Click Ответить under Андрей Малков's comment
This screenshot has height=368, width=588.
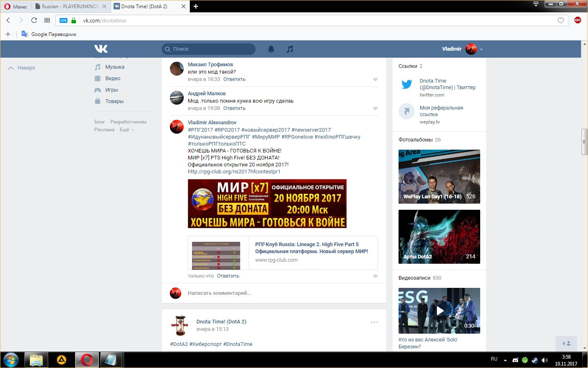(x=234, y=108)
